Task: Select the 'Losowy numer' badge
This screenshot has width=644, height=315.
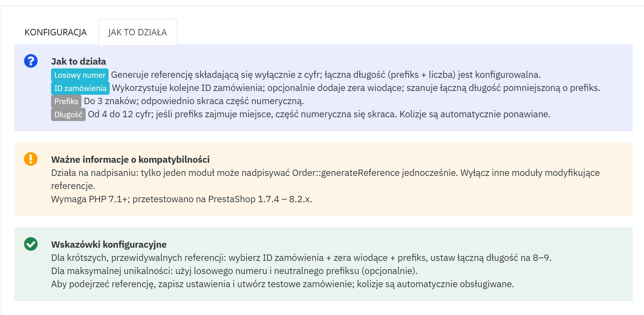Action: point(80,75)
